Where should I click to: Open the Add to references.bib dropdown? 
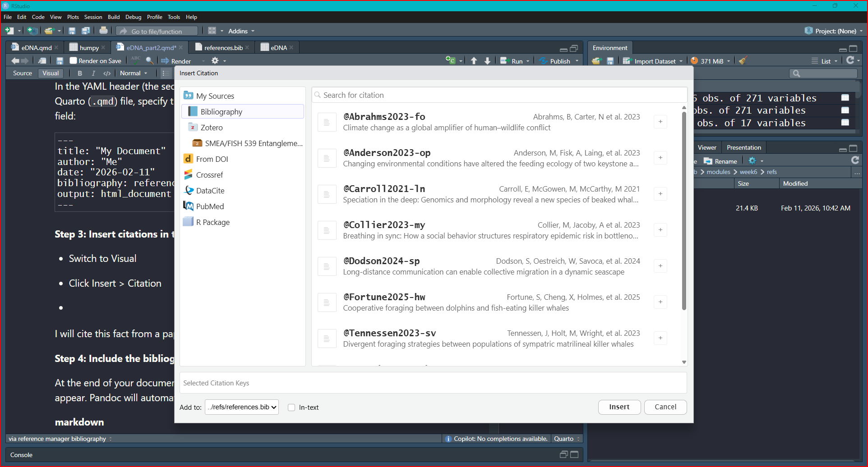tap(242, 407)
